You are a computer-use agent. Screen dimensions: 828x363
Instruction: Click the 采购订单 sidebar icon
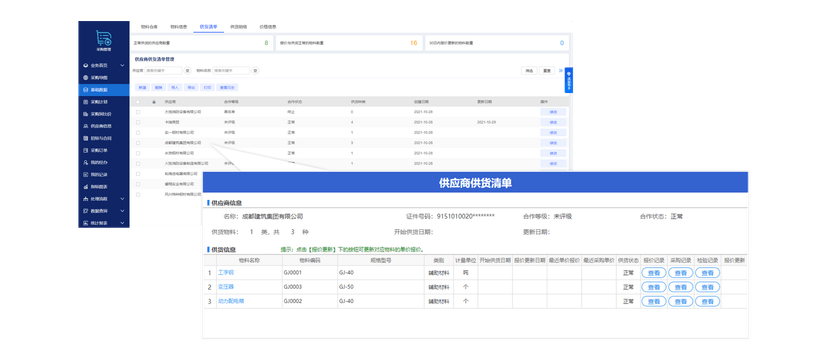pos(86,151)
